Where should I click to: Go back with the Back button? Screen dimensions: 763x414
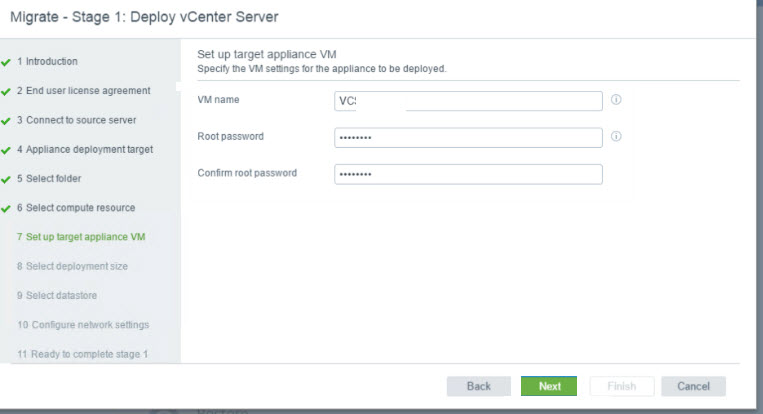(x=479, y=386)
